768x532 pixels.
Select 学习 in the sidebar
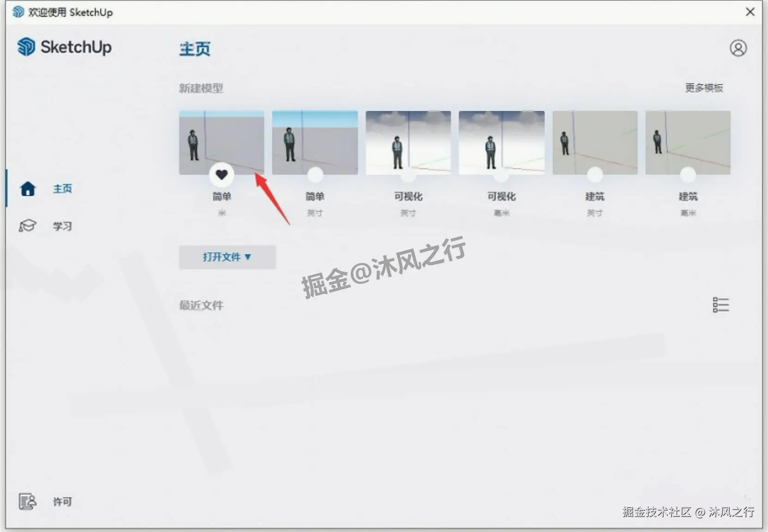pos(62,226)
